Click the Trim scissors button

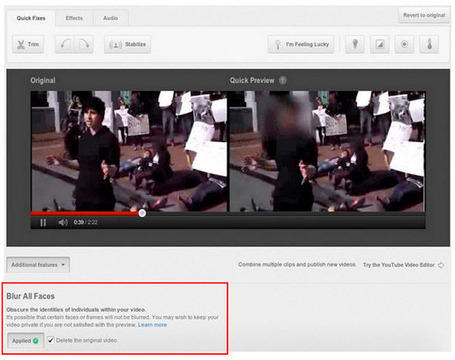tap(28, 44)
